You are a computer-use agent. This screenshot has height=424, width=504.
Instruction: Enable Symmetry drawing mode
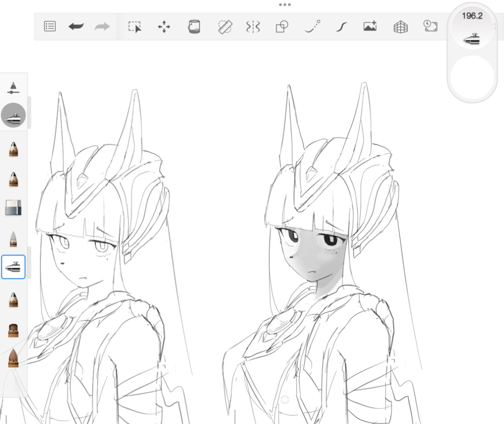click(253, 27)
